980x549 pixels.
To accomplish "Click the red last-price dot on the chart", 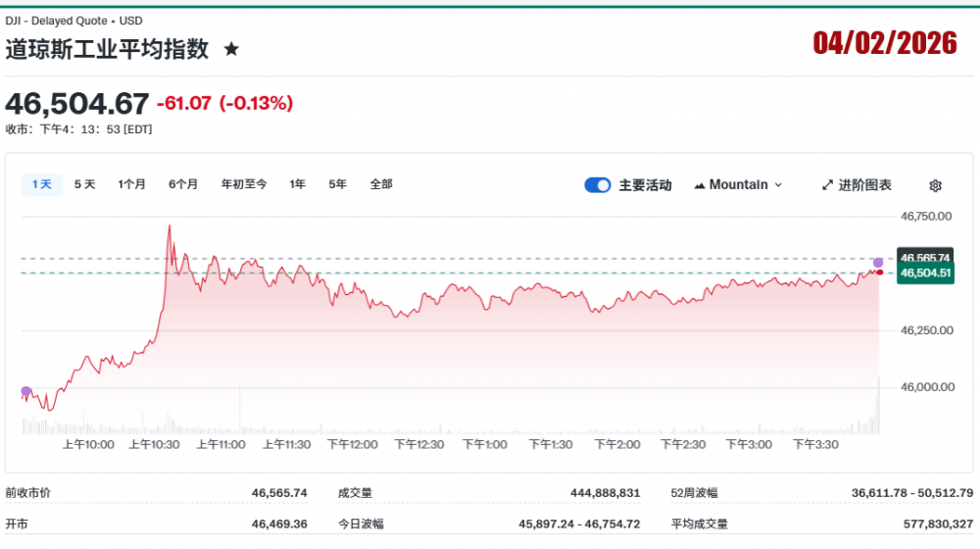I will (x=879, y=272).
